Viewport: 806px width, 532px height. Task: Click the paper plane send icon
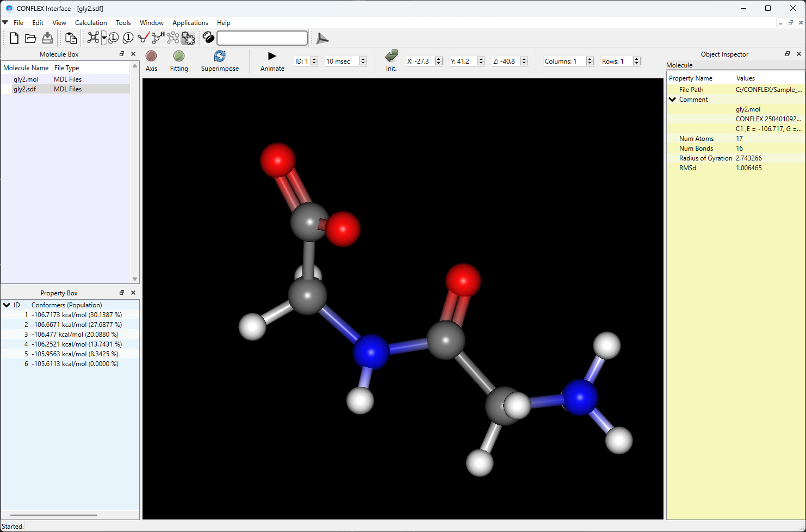(323, 38)
